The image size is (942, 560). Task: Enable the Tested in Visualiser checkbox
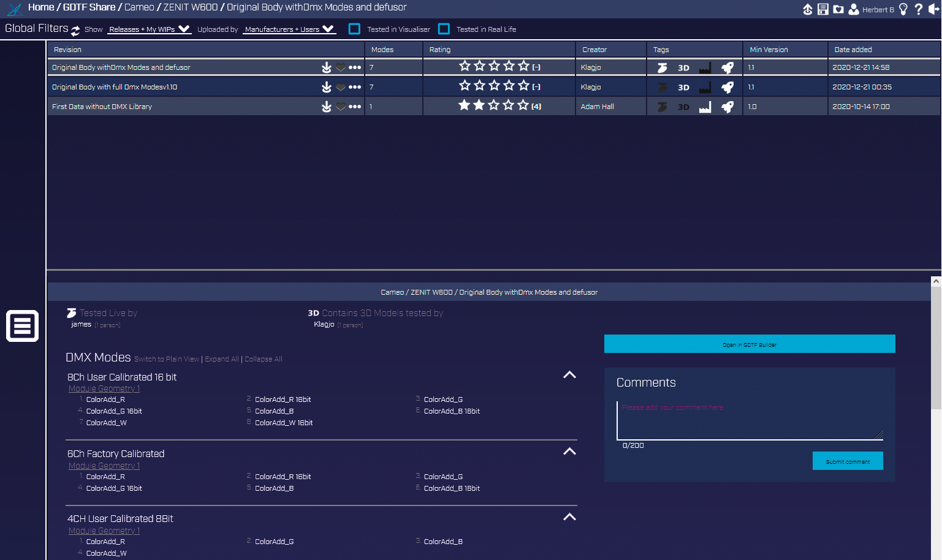pyautogui.click(x=354, y=29)
